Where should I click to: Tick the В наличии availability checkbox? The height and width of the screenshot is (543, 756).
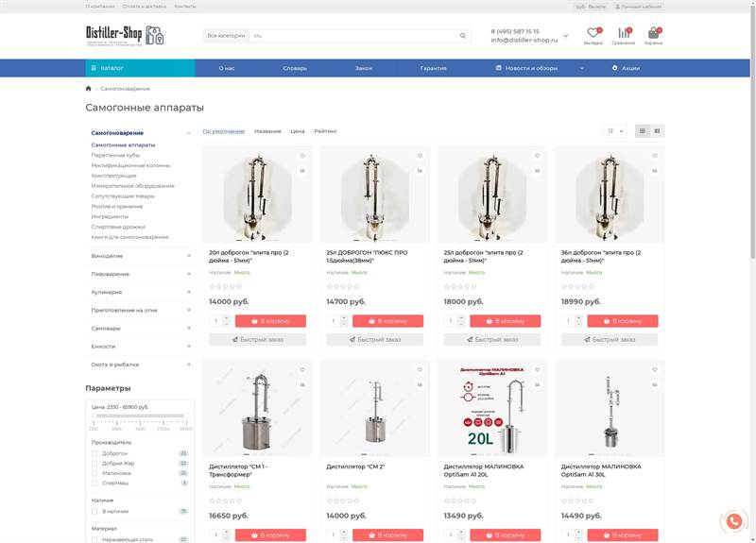pos(94,511)
